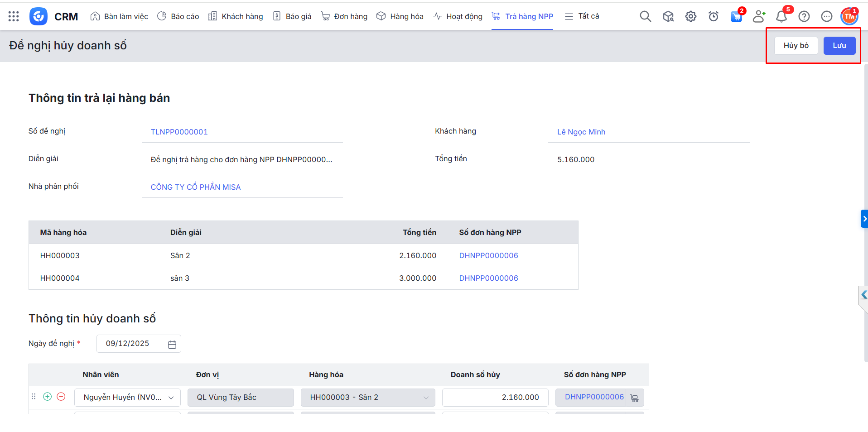Open customer link Lê Ngọc Minh
Image resolution: width=868 pixels, height=432 pixels.
coord(581,132)
